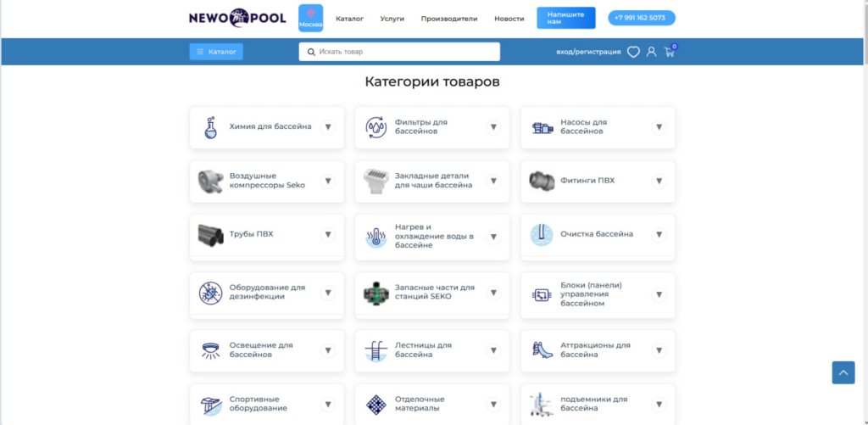Open the Производители menu item

click(449, 19)
